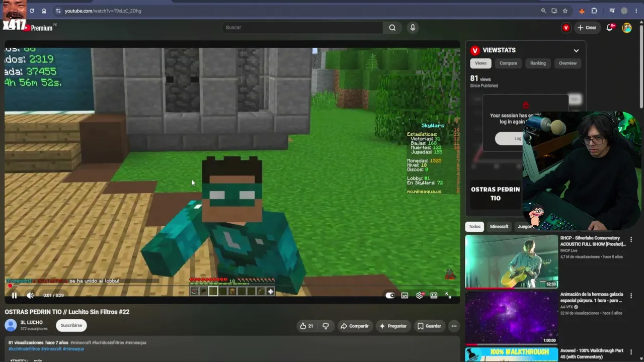Open options menu for the Avowed walkthrough video
The height and width of the screenshot is (362, 644).
point(631,352)
